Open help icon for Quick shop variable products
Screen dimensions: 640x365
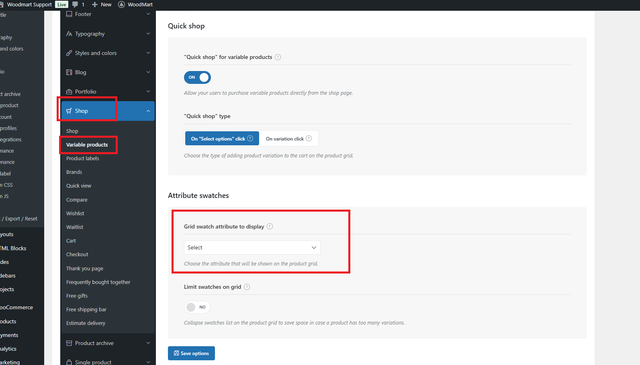click(x=278, y=57)
